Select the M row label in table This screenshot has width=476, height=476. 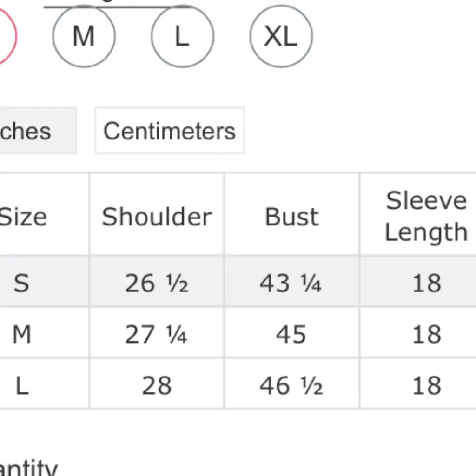(x=21, y=334)
